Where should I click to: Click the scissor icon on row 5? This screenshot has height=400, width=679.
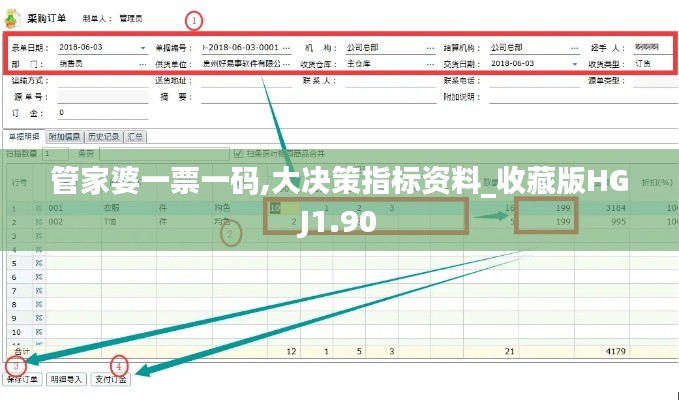click(x=39, y=263)
